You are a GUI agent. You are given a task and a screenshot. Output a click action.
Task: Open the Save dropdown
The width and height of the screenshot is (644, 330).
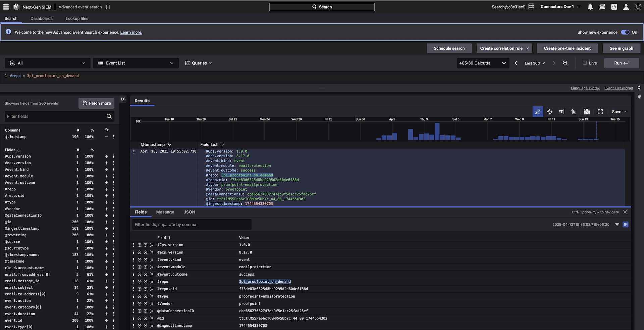click(619, 112)
